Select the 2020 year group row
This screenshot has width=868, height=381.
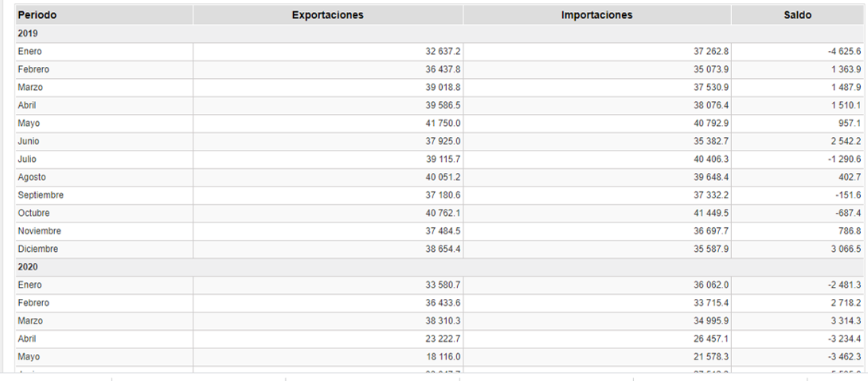[x=28, y=267]
